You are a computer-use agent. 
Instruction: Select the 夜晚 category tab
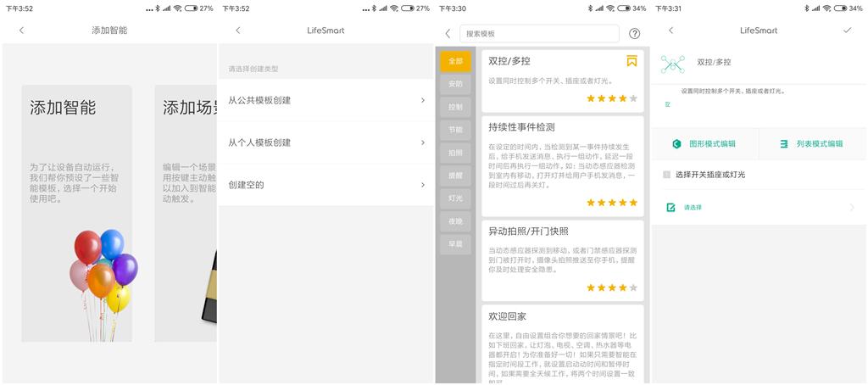tap(455, 221)
